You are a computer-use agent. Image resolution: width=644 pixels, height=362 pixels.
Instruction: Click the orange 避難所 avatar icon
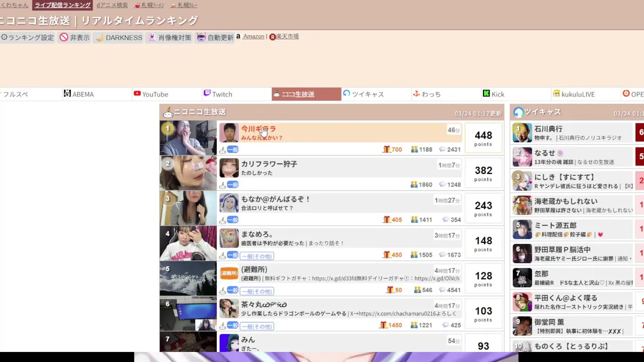pyautogui.click(x=229, y=274)
